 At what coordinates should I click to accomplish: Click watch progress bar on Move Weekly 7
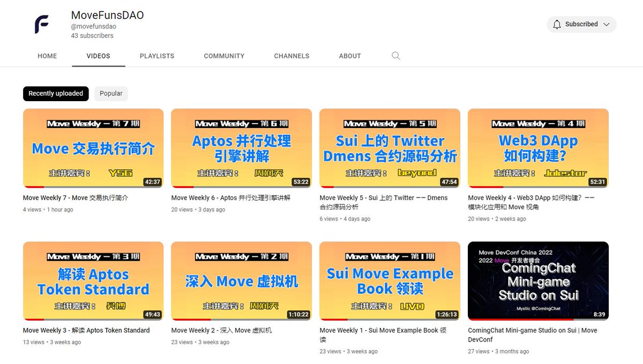93,187
